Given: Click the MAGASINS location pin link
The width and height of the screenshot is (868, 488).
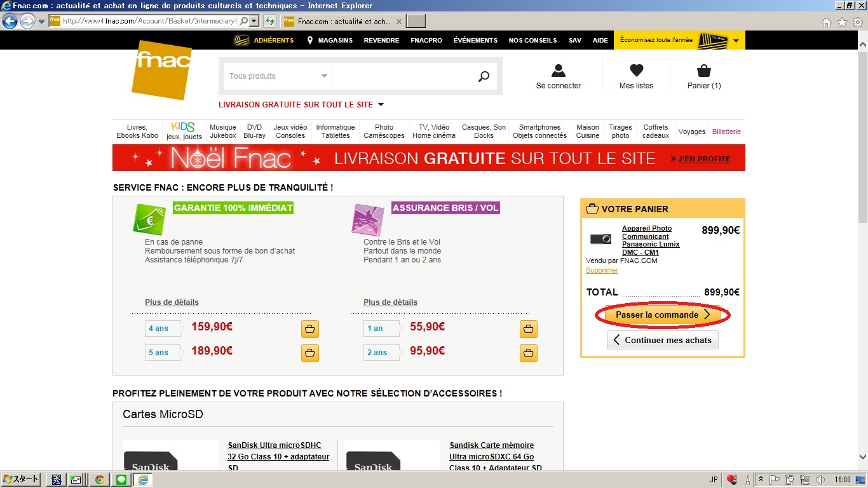Looking at the screenshot, I should pos(330,40).
